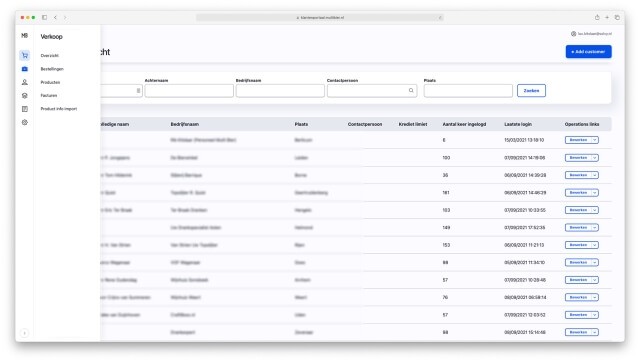Image resolution: width=640 pixels, height=362 pixels.
Task: Click into the Contactpersoon filter input field
Action: pos(372,91)
